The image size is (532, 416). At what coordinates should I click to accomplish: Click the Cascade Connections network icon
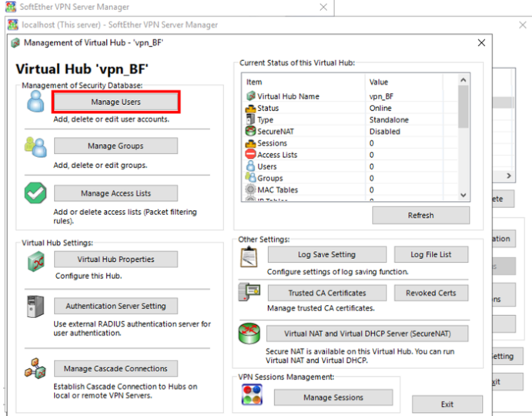[35, 370]
